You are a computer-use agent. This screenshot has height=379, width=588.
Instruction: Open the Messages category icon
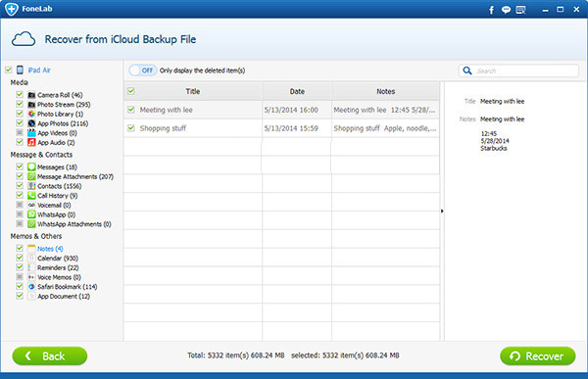click(x=31, y=166)
